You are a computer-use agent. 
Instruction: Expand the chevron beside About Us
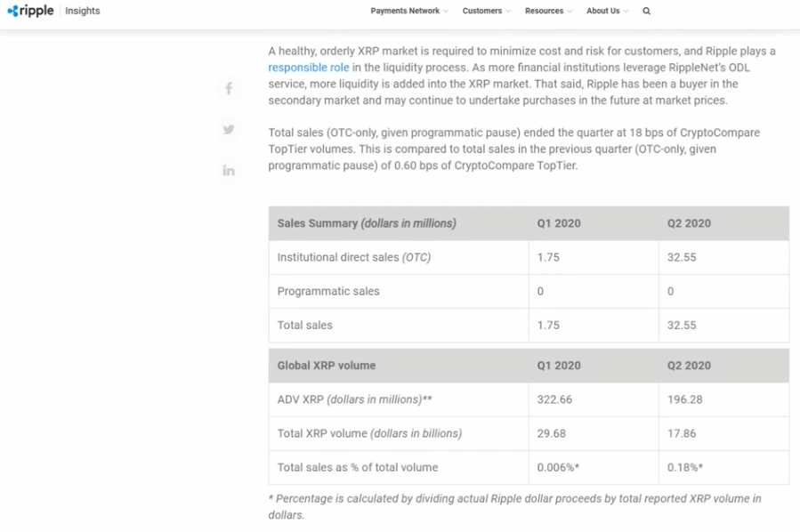pos(626,12)
